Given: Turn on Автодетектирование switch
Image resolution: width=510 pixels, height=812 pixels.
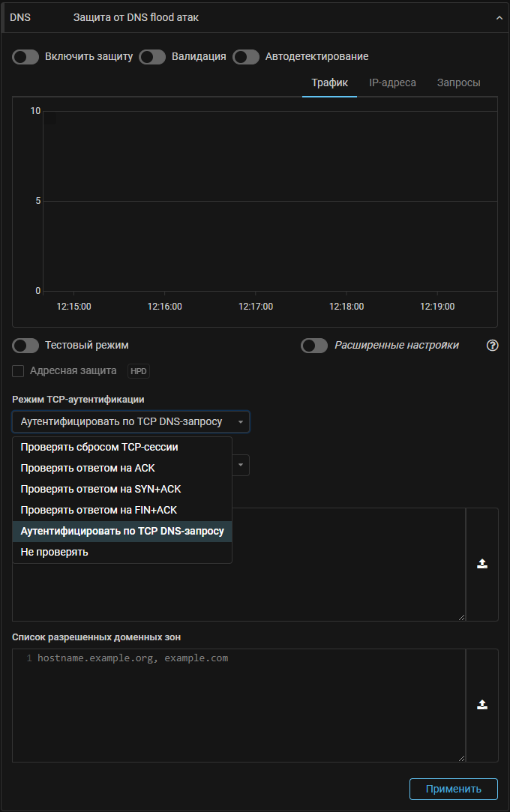Looking at the screenshot, I should coord(246,57).
